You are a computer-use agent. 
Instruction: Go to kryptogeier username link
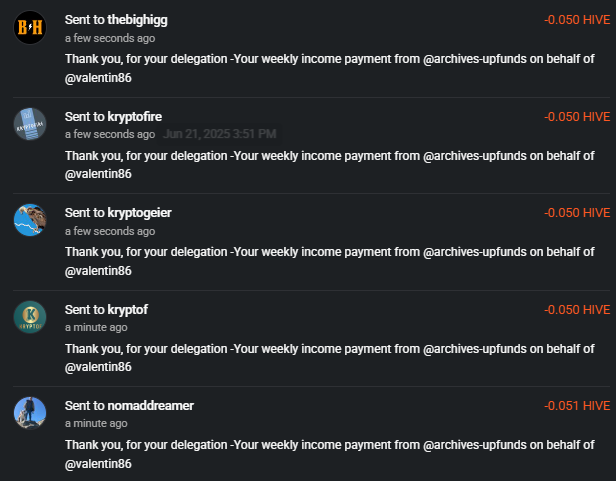click(139, 213)
